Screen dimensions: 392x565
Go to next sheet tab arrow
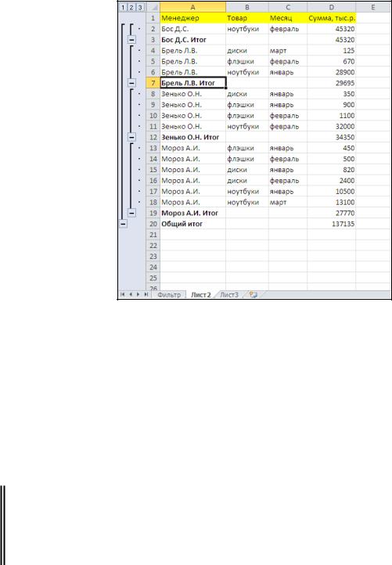coord(138,295)
